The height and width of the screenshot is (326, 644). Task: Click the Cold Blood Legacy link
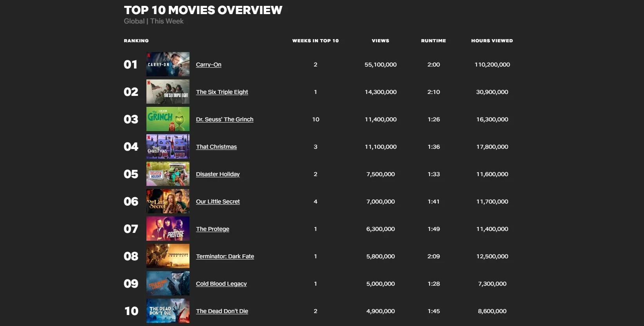coord(221,284)
